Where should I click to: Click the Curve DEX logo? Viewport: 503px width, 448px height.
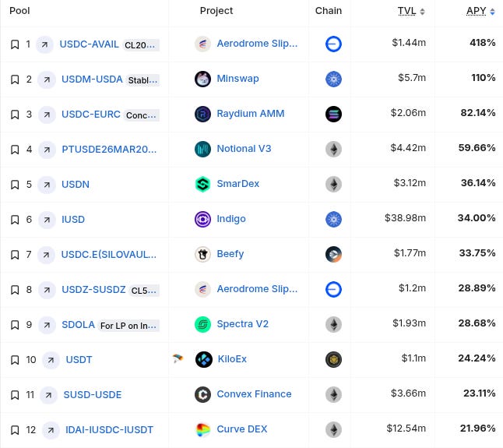pos(202,430)
